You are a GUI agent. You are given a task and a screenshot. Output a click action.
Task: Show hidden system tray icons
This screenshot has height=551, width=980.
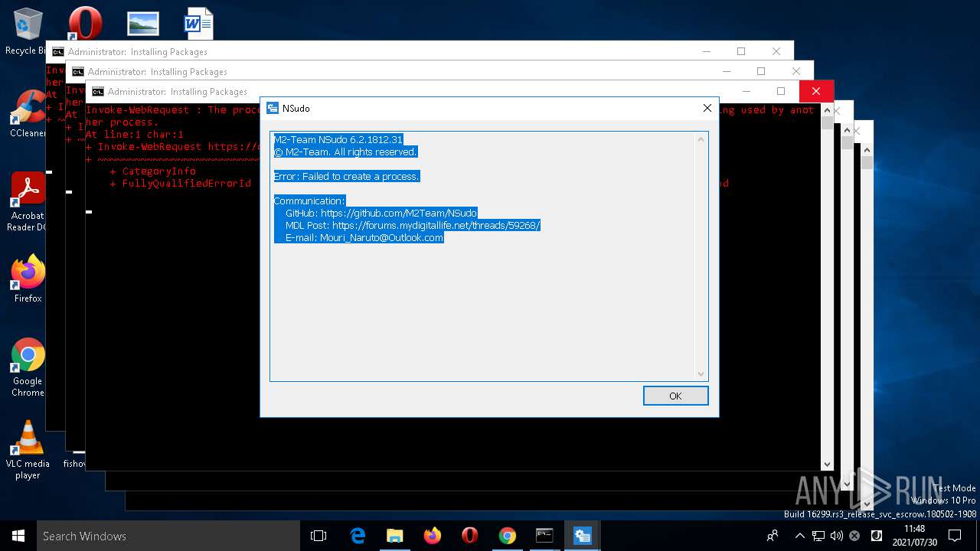799,536
